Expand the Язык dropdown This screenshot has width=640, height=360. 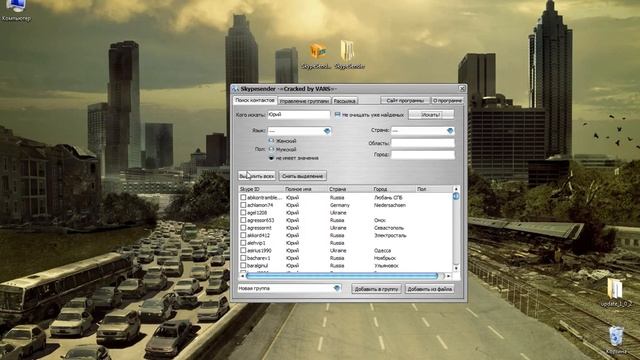[x=327, y=131]
